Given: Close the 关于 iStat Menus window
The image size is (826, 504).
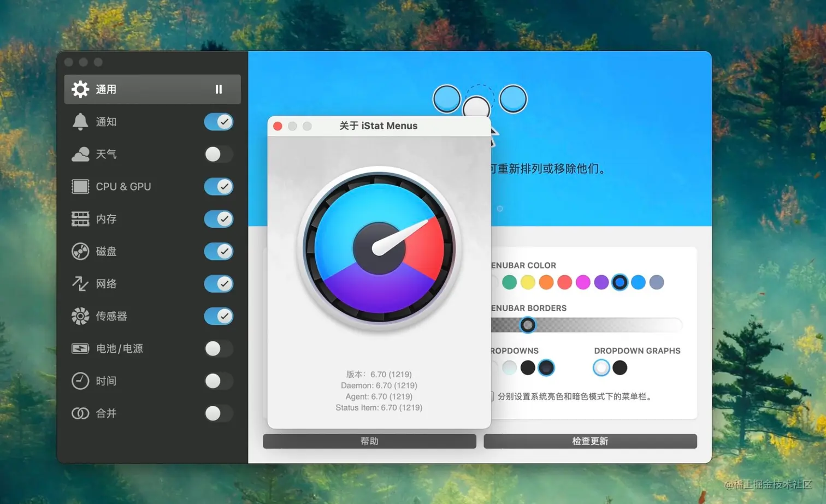Looking at the screenshot, I should [x=278, y=126].
